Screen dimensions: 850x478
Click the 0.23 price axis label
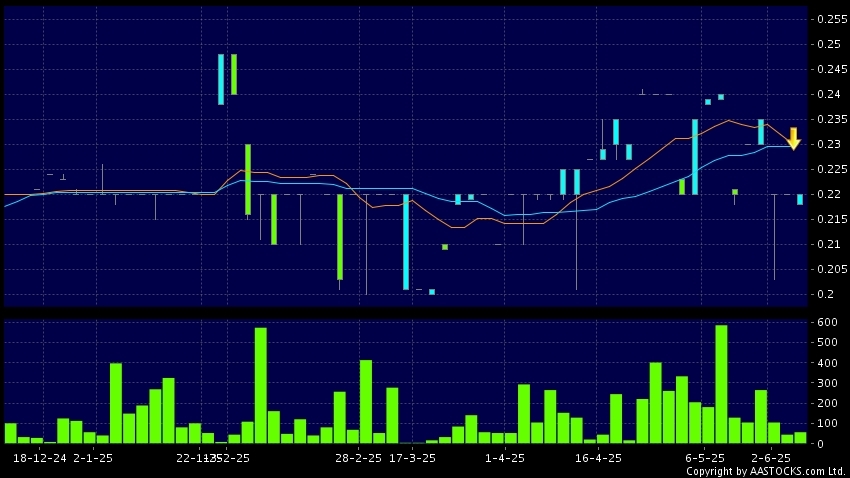829,144
